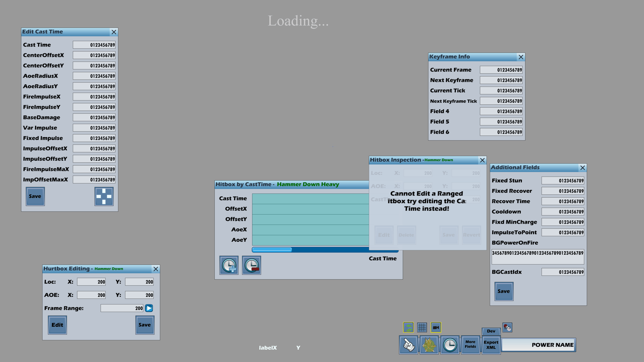644x362 pixels.
Task: Toggle the video camera icon
Action: click(436, 327)
